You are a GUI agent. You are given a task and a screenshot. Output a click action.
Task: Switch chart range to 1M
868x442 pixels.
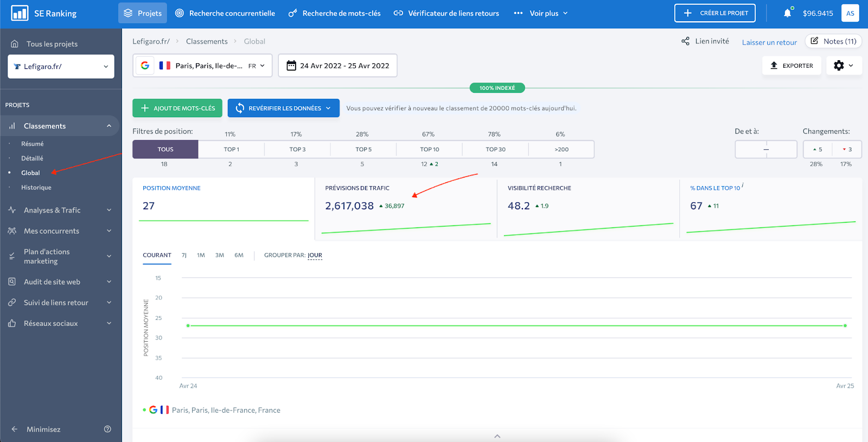[x=201, y=255]
